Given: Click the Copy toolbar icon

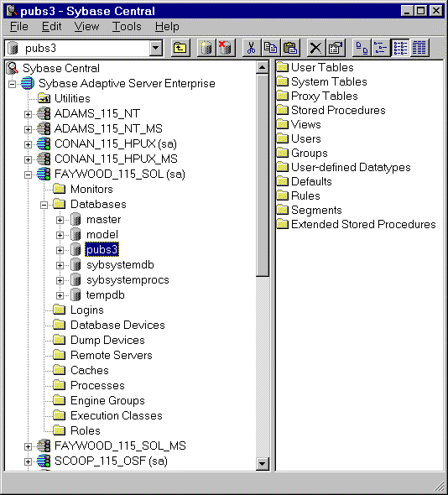Looking at the screenshot, I should (271, 48).
